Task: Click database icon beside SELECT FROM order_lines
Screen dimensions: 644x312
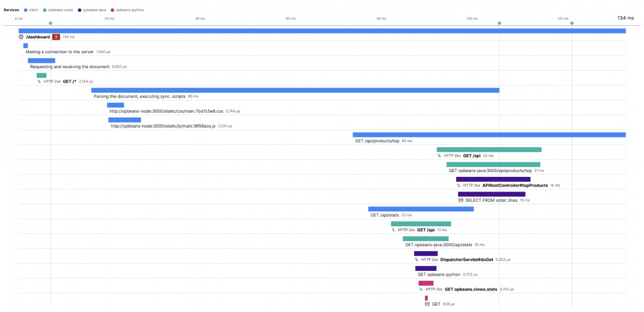Action: pyautogui.click(x=460, y=200)
